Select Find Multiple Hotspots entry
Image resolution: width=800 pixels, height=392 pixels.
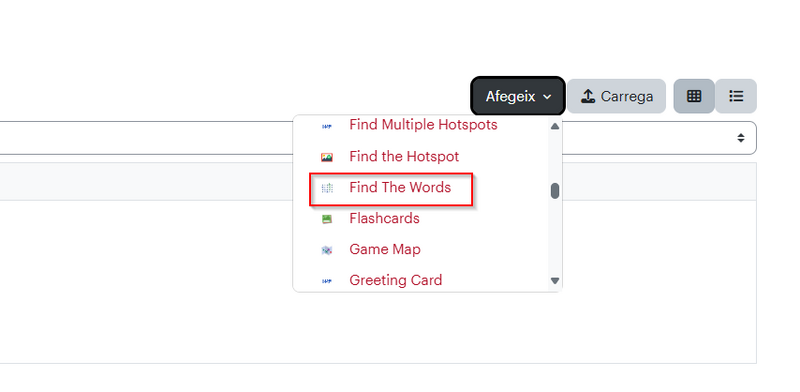421,126
